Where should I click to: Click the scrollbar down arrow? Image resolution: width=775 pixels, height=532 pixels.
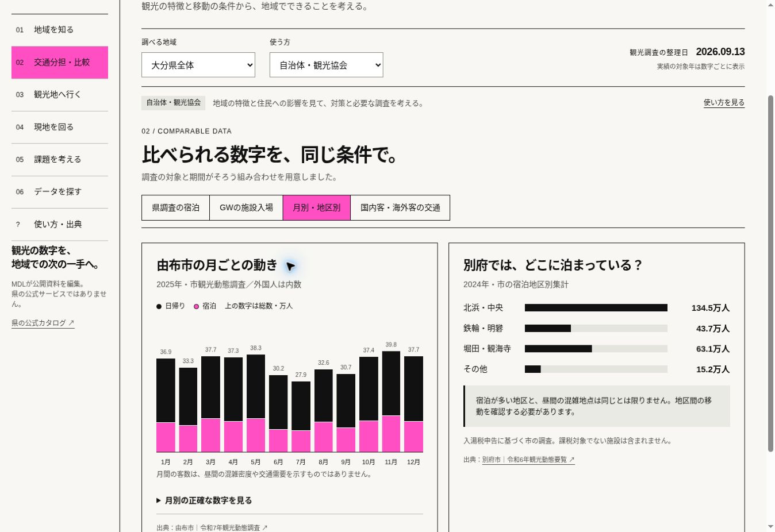pyautogui.click(x=770, y=527)
